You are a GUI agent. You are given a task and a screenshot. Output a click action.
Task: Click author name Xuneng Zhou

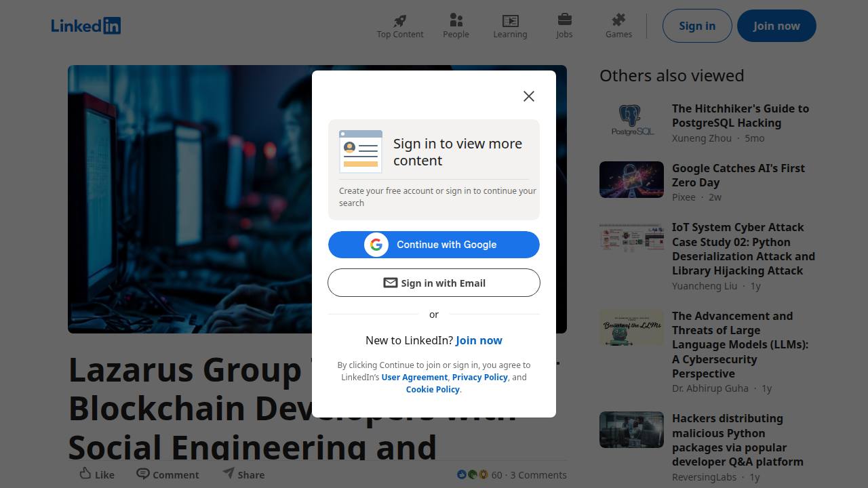click(x=702, y=138)
